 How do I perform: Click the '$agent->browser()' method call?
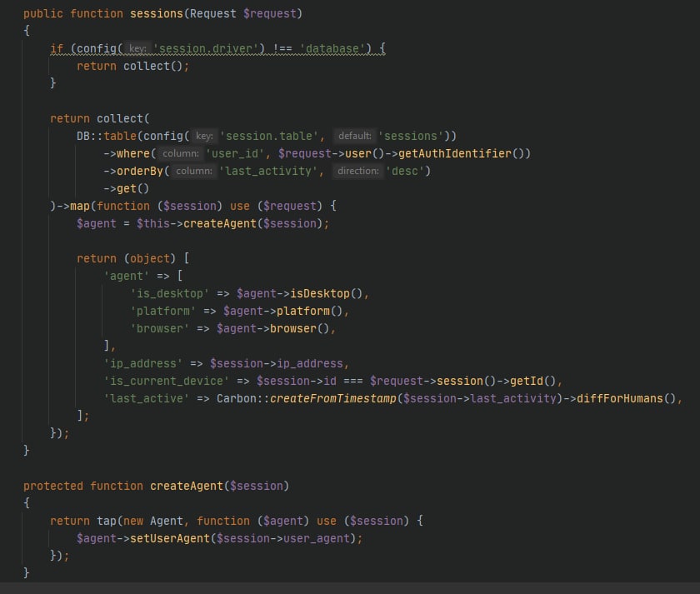click(272, 328)
